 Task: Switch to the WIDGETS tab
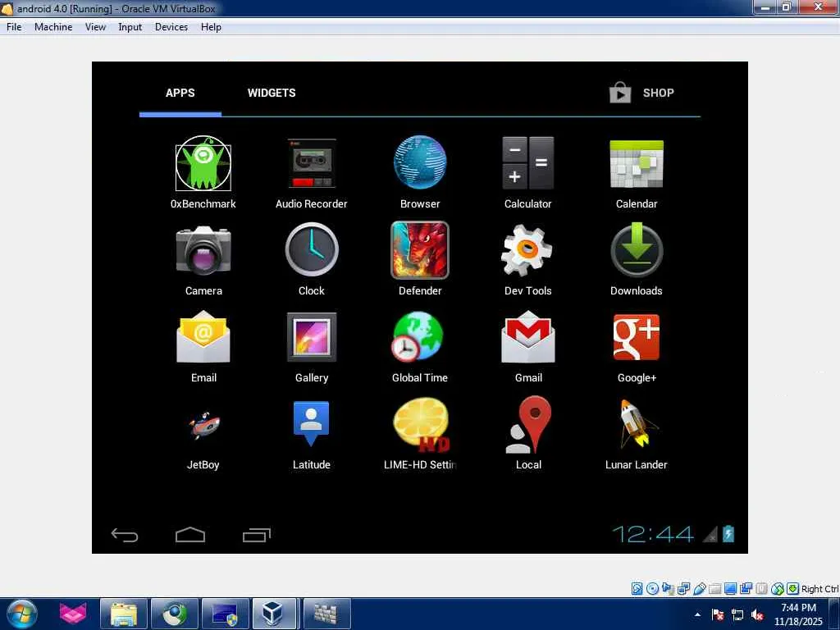(x=272, y=93)
